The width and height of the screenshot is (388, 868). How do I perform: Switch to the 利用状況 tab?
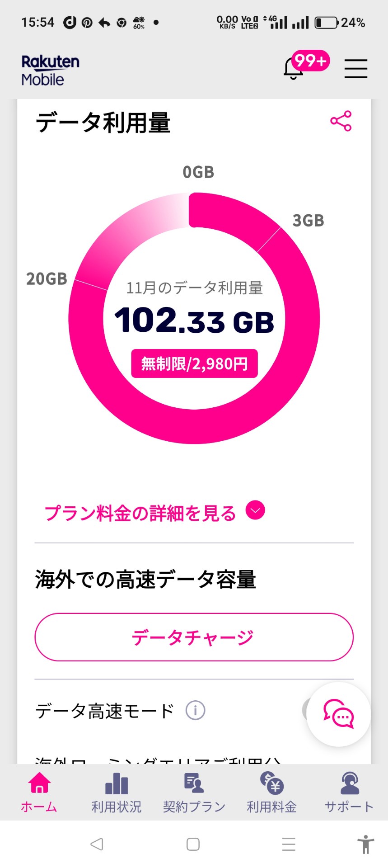click(117, 793)
